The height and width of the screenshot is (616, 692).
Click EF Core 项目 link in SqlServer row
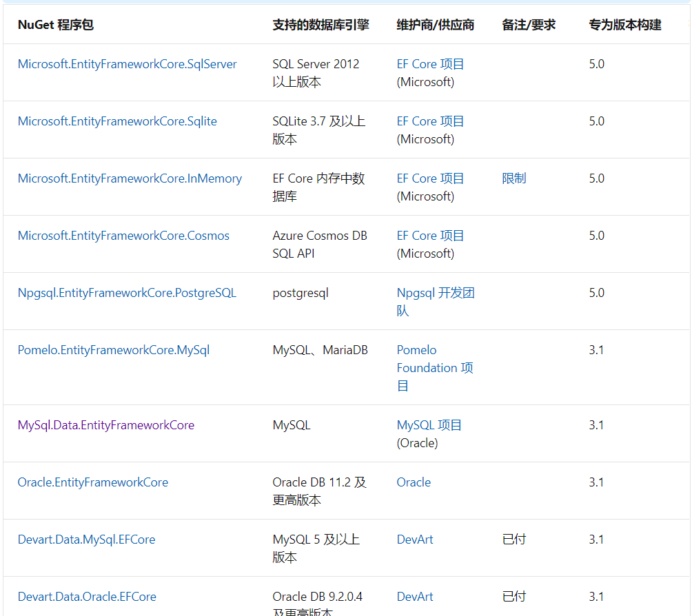[430, 64]
